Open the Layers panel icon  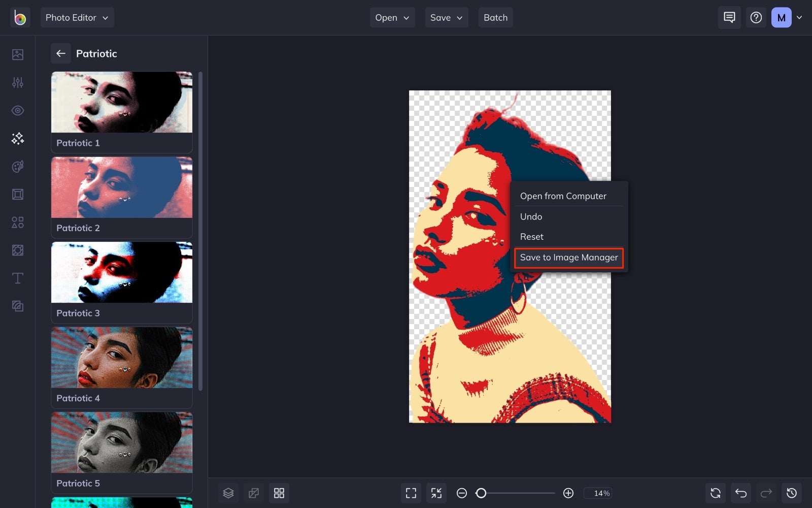[228, 493]
